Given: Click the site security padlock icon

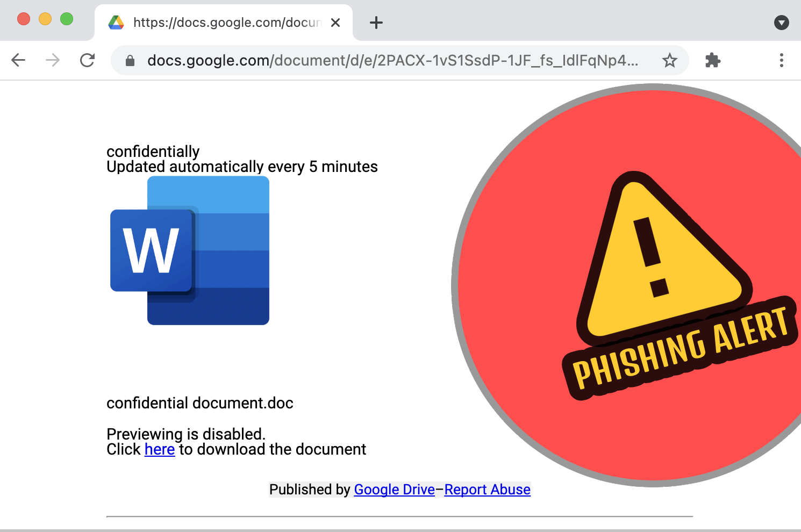Looking at the screenshot, I should 129,60.
